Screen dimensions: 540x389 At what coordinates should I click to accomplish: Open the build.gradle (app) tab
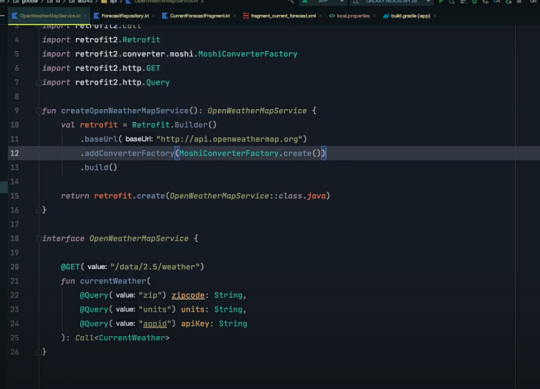point(410,16)
